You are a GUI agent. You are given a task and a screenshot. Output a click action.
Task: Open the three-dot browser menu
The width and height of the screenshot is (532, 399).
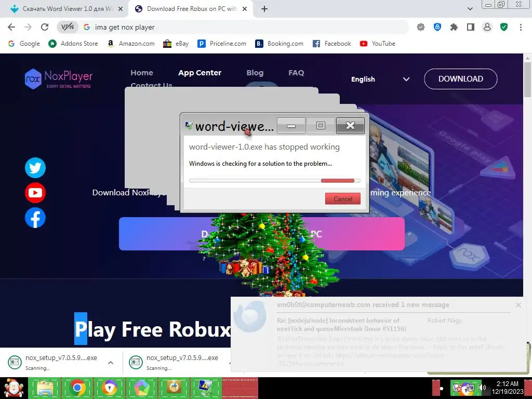point(521,27)
